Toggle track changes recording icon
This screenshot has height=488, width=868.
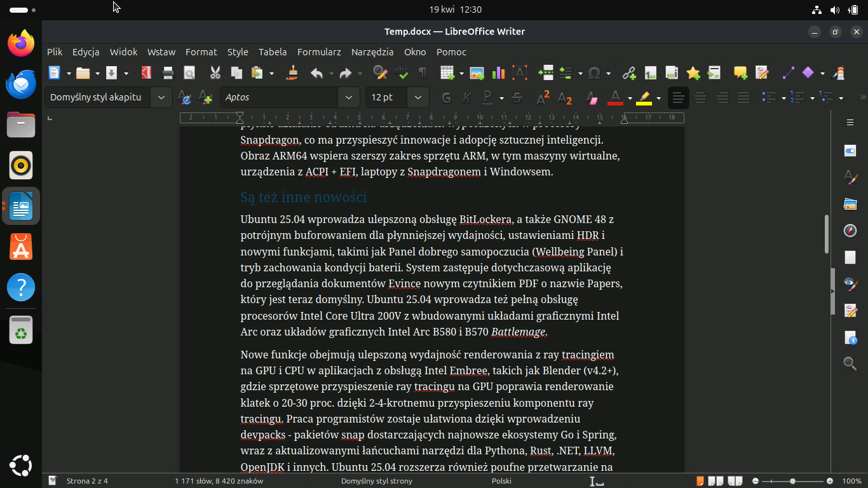point(761,73)
